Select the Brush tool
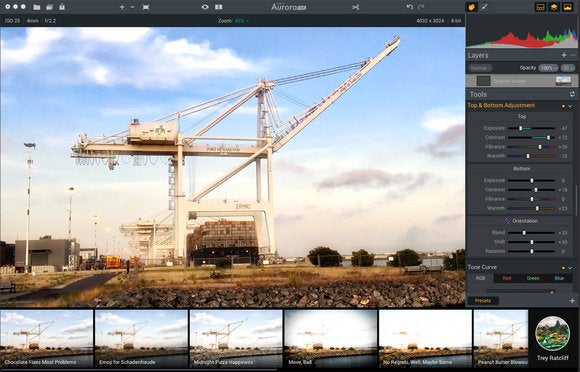 484,7
